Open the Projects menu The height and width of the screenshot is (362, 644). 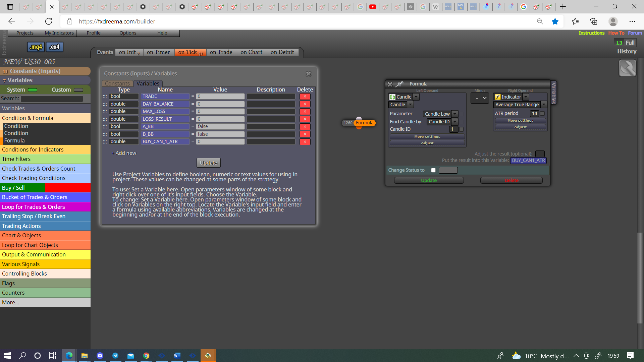pos(25,33)
